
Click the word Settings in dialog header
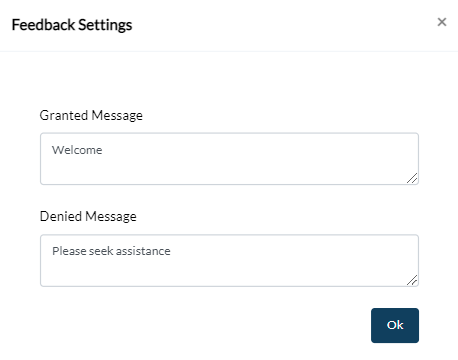pos(105,26)
